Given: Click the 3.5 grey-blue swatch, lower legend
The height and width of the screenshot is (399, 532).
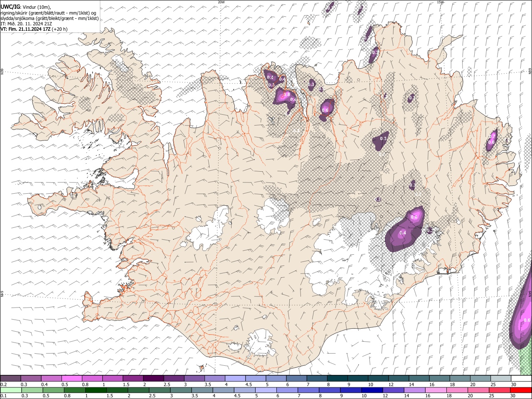Looking at the screenshot, I should [x=202, y=390].
